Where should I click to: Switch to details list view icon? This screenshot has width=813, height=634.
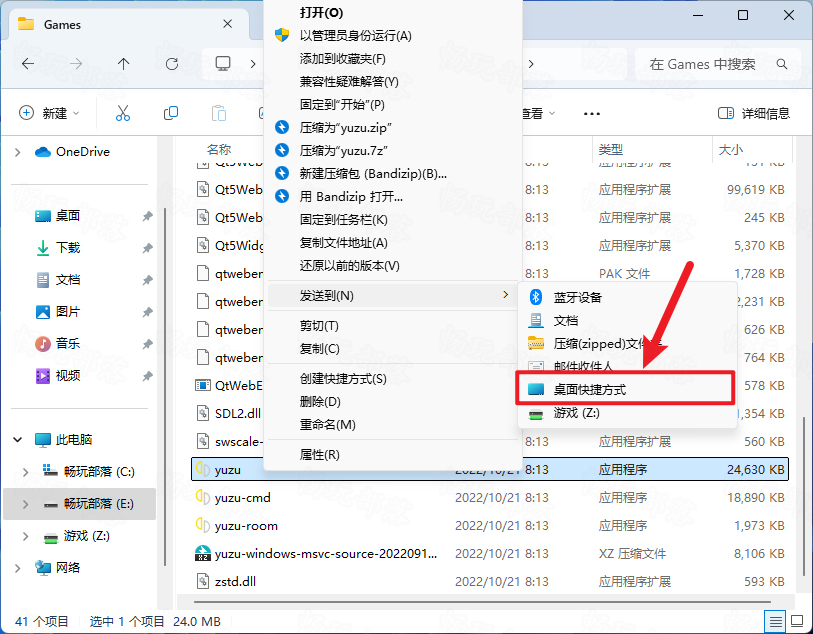click(x=775, y=621)
